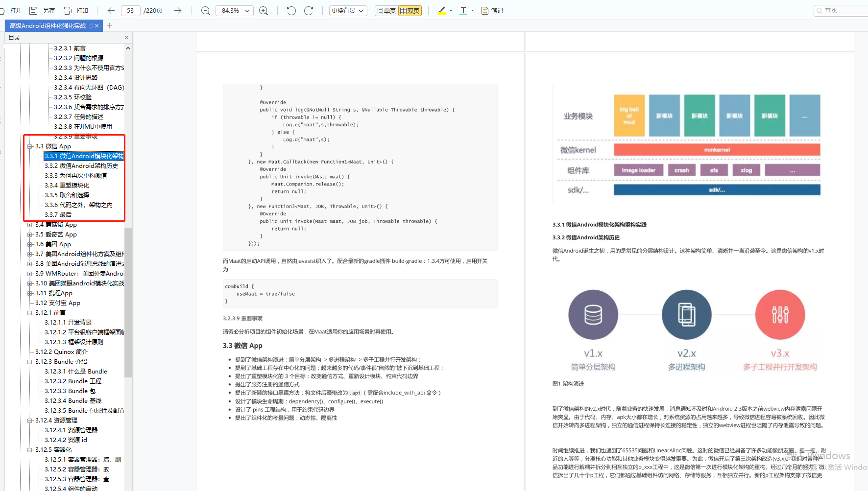868x491 pixels.
Task: Close the 高级Android组件化强化实战 tab
Action: [97, 25]
